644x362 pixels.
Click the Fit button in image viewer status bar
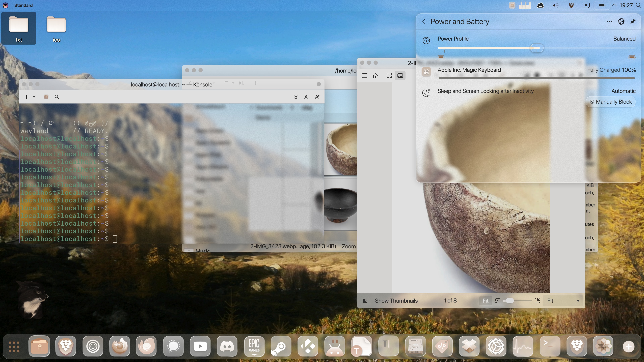coord(486,301)
